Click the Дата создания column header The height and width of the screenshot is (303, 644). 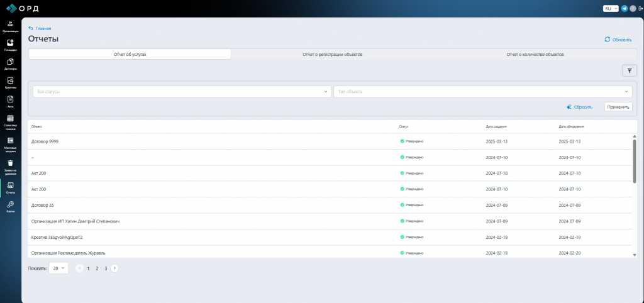[496, 126]
